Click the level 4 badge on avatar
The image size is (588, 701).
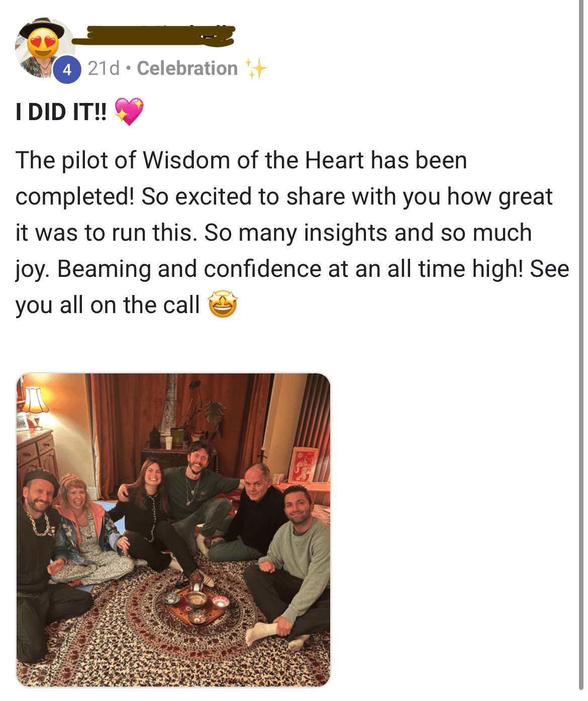click(67, 69)
